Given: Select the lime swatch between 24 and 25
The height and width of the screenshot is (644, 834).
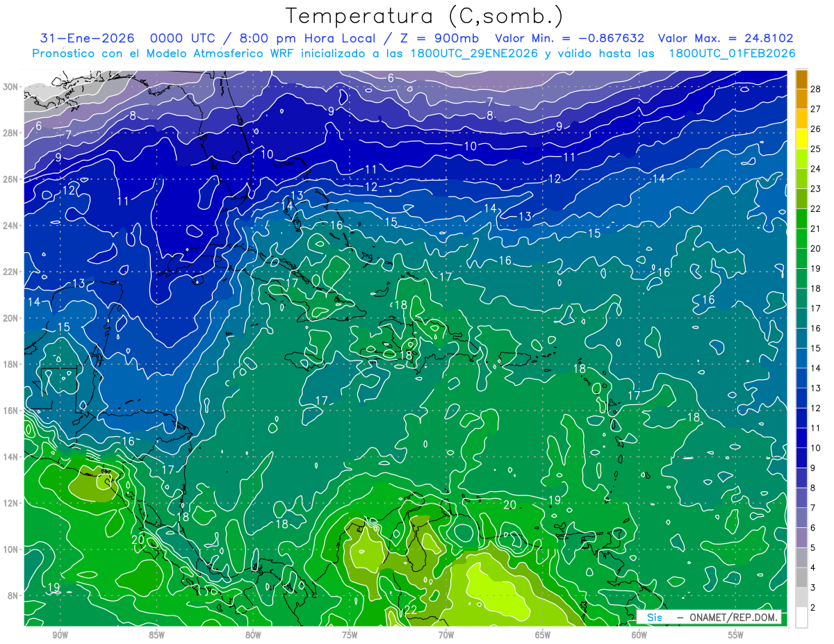Looking at the screenshot, I should [x=801, y=158].
